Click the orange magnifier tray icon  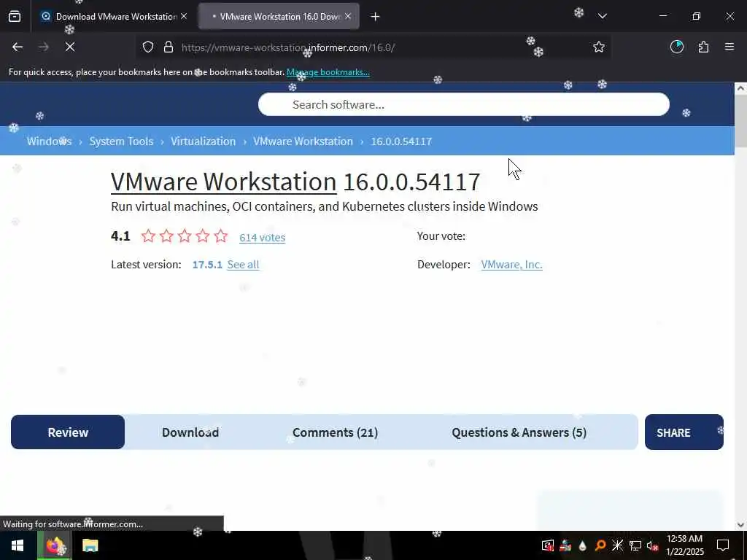click(x=600, y=545)
